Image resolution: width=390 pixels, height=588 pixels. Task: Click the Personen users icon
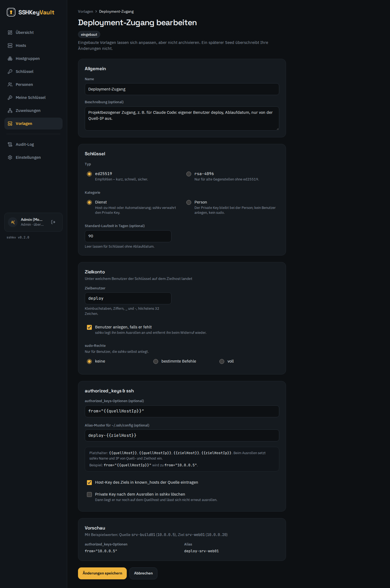(10, 85)
